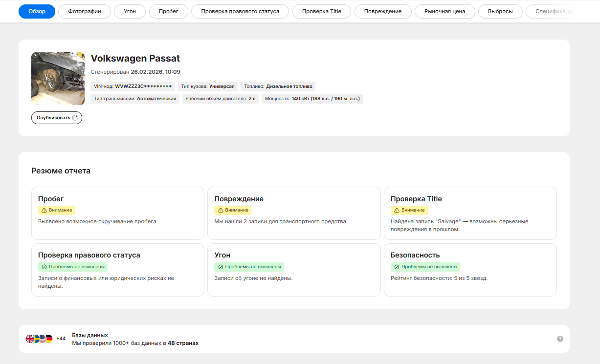Click the safety rating 5 из 5 звезд text
Image resolution: width=600 pixels, height=364 pixels.
coord(439,278)
